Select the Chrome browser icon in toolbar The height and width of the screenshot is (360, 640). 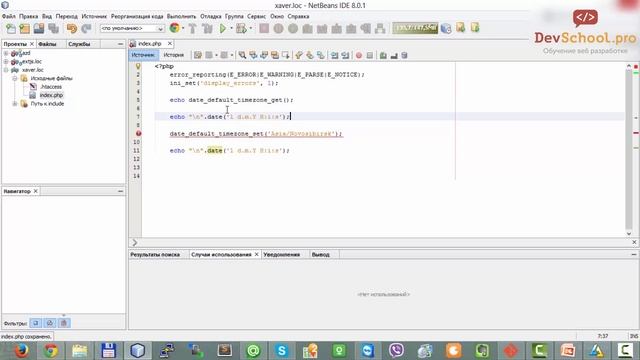pos(174,28)
